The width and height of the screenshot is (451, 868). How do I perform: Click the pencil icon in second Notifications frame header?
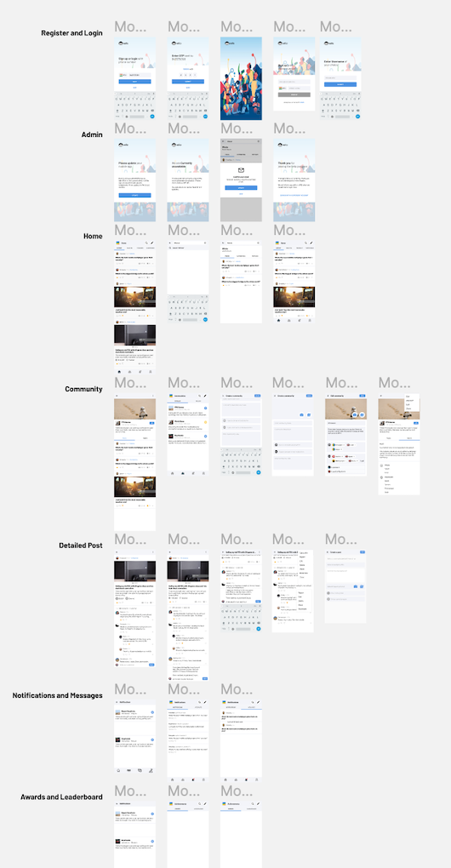[x=205, y=702]
